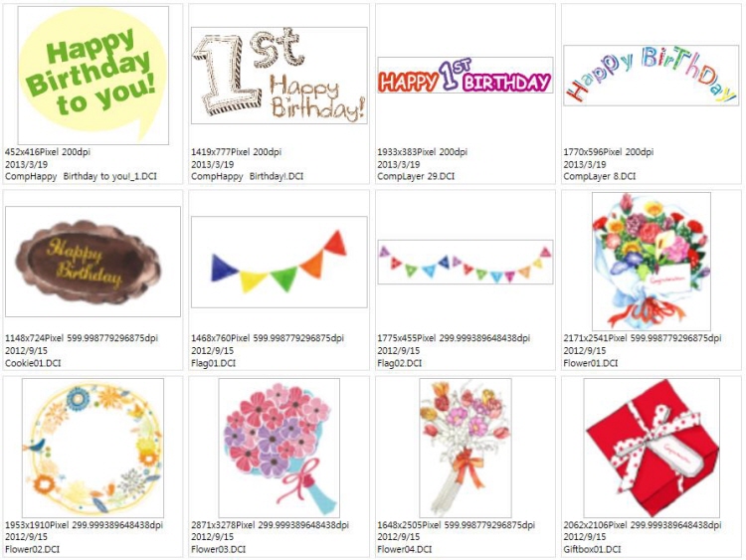Screen dimensions: 746x560
Task: Pick the watercolor flower bouquet thumbnail
Action: (652, 262)
